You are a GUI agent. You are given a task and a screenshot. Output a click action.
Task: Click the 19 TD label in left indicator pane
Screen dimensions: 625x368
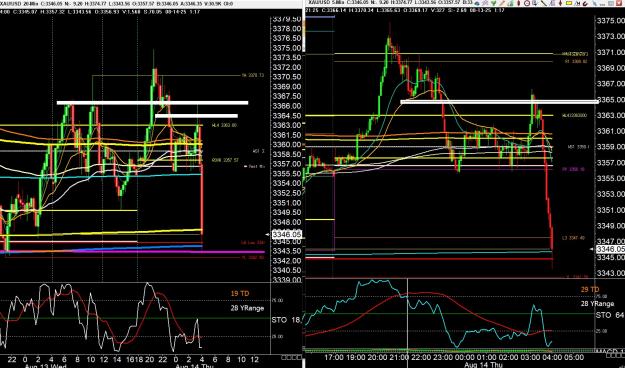pyautogui.click(x=240, y=293)
